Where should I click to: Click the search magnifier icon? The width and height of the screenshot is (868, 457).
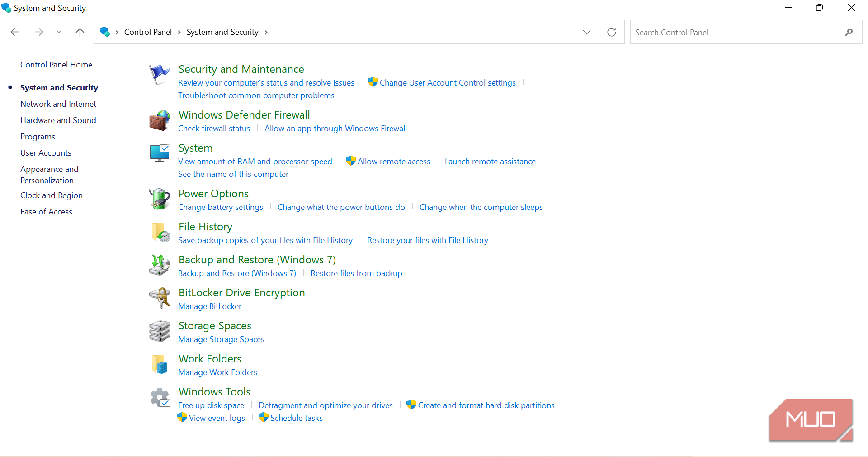point(849,32)
